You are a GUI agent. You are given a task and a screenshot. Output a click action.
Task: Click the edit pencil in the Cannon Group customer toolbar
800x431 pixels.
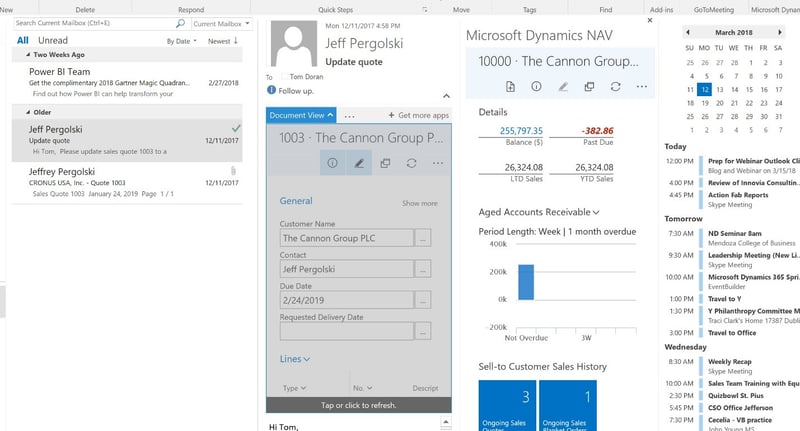pyautogui.click(x=563, y=87)
